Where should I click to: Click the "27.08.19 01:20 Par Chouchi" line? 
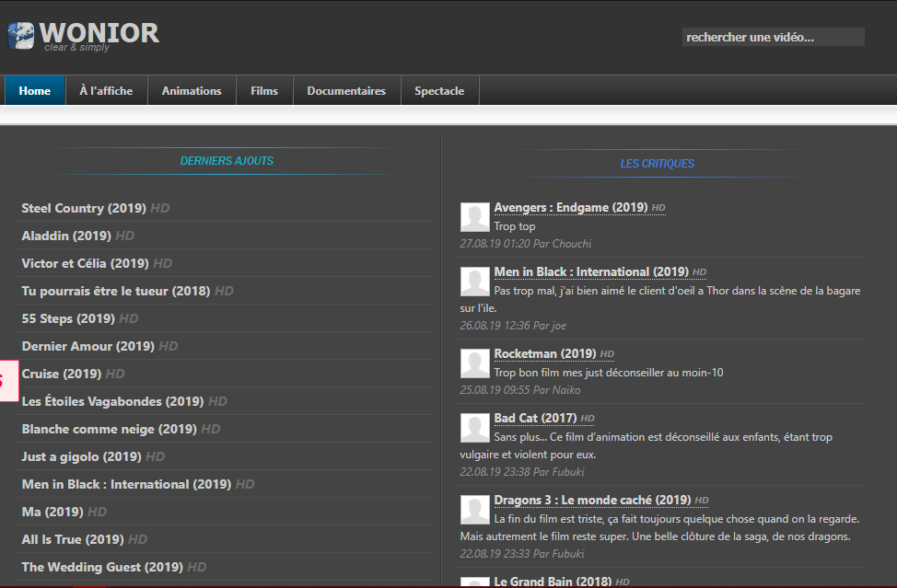coord(526,244)
